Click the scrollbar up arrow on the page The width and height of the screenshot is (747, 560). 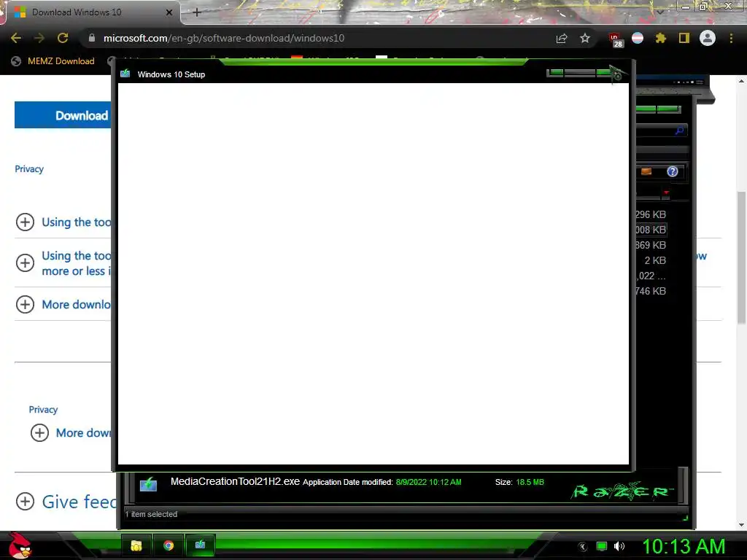coord(741,81)
